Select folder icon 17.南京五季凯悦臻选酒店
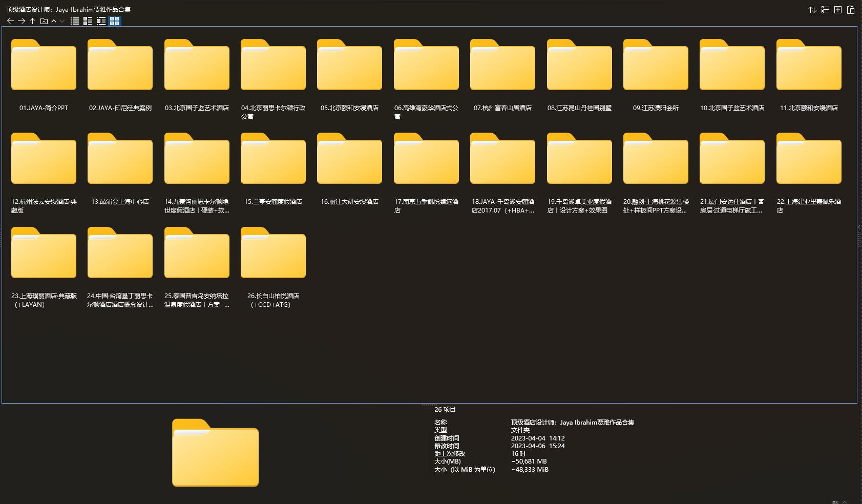Screen dimensions: 862x504 [426, 158]
